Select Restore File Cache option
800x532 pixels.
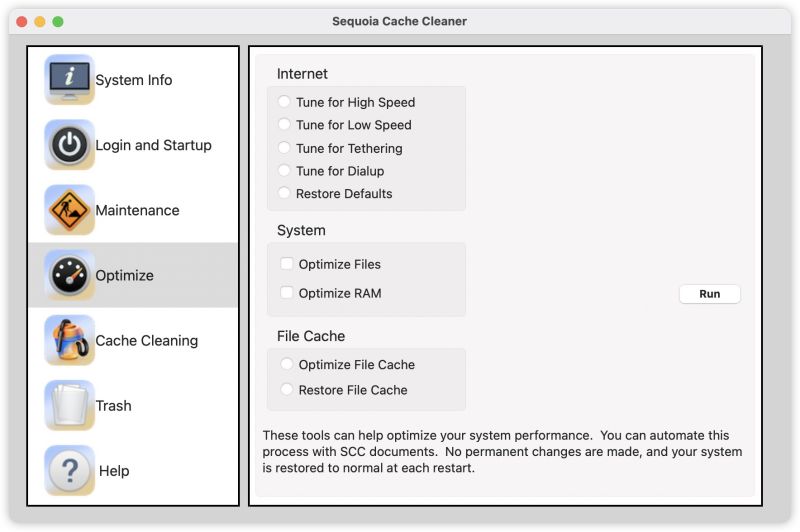pos(287,390)
